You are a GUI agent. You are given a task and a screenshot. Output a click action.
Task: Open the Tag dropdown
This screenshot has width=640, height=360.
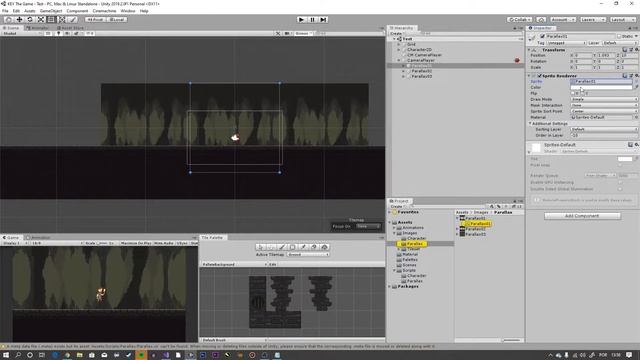[566, 43]
